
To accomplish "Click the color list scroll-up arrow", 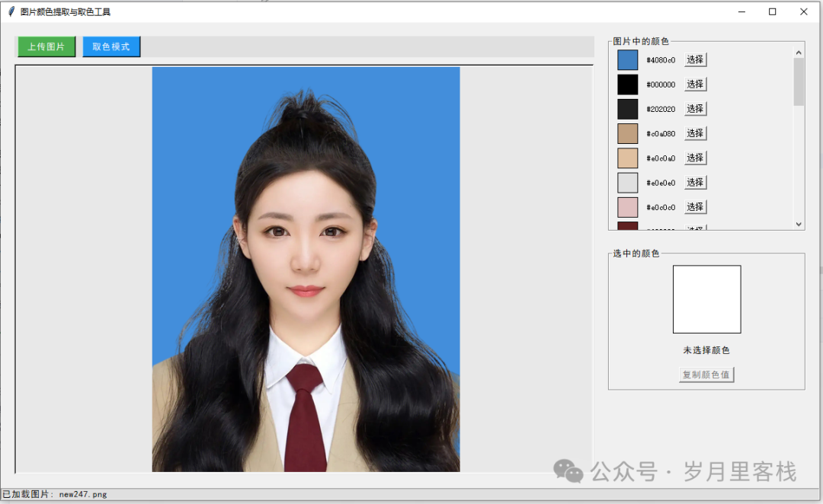I will [x=799, y=53].
